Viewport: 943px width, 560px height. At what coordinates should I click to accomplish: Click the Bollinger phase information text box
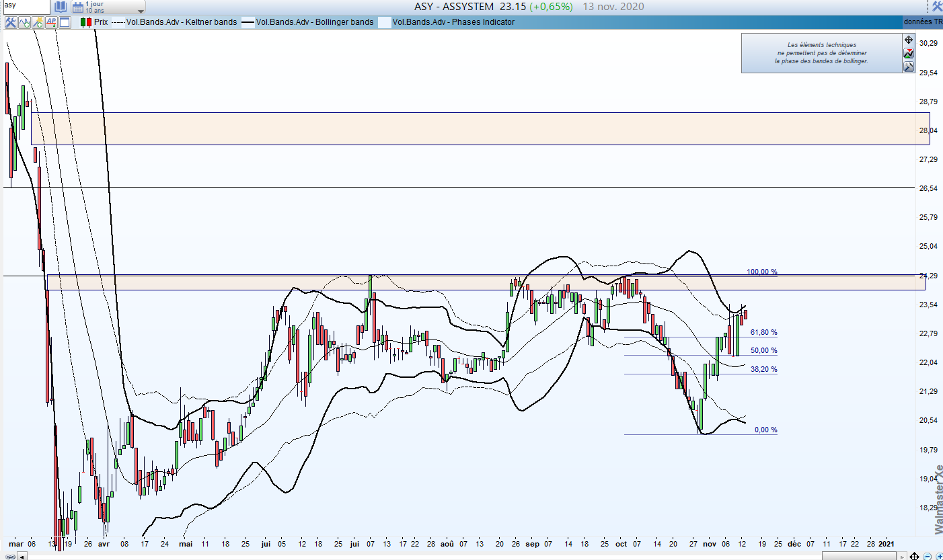pyautogui.click(x=821, y=53)
